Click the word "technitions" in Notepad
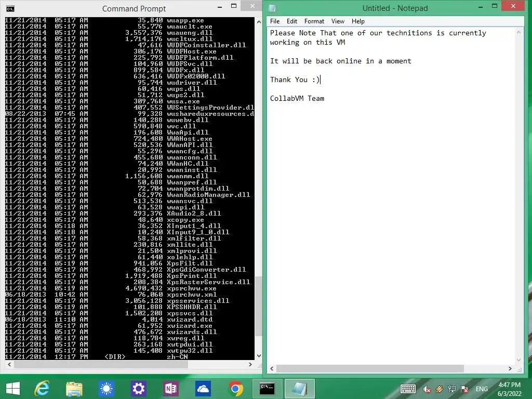This screenshot has width=532, height=399. pyautogui.click(x=409, y=33)
